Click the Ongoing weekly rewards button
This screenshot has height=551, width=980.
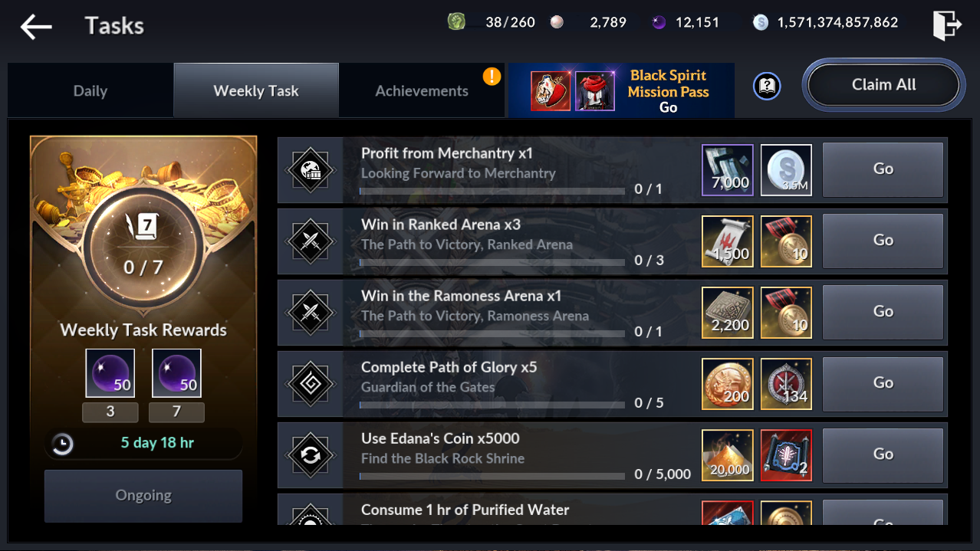click(x=143, y=495)
